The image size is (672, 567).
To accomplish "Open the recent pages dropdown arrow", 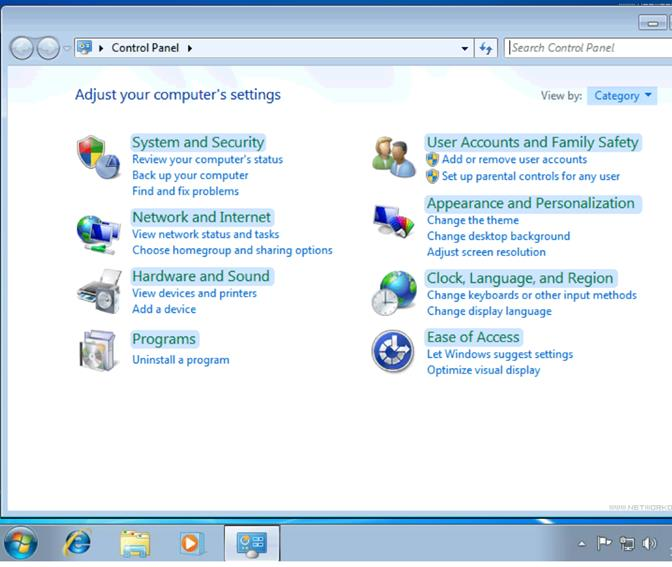I will [67, 48].
